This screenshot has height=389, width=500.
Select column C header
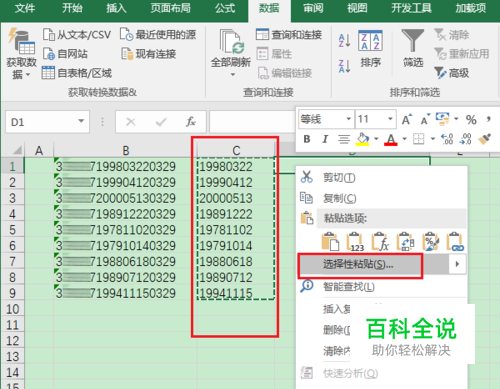(236, 150)
